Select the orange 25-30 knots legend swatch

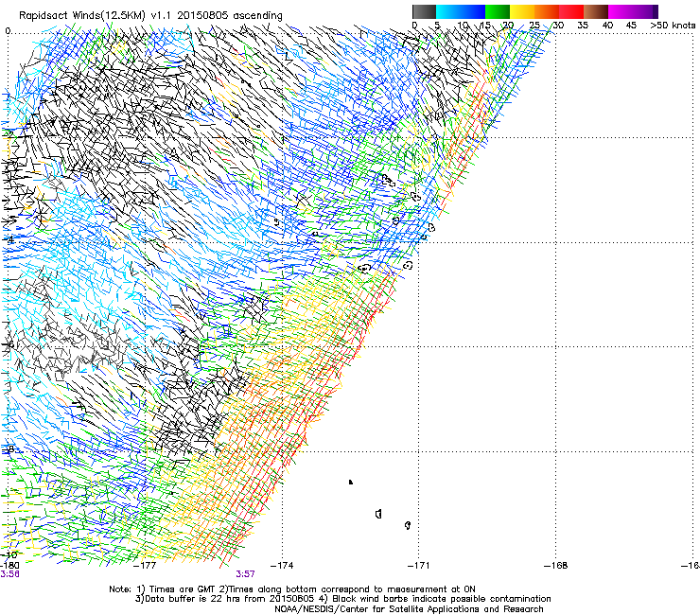(547, 11)
